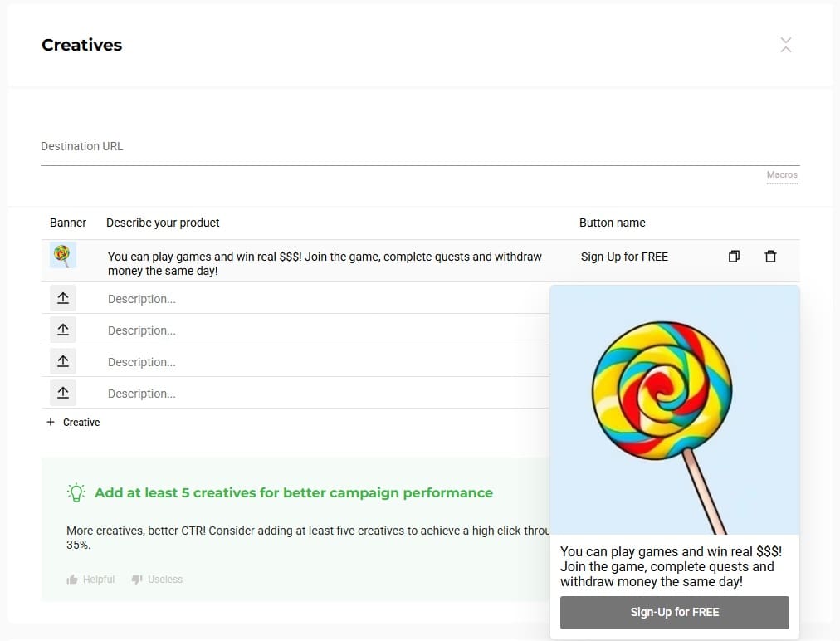Click the plus icon to add Creative

pyautogui.click(x=51, y=422)
